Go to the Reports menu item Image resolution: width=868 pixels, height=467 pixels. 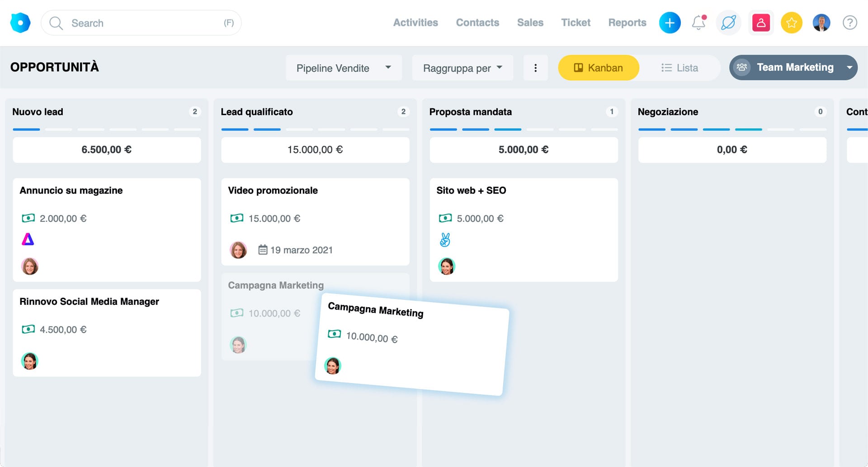(627, 23)
